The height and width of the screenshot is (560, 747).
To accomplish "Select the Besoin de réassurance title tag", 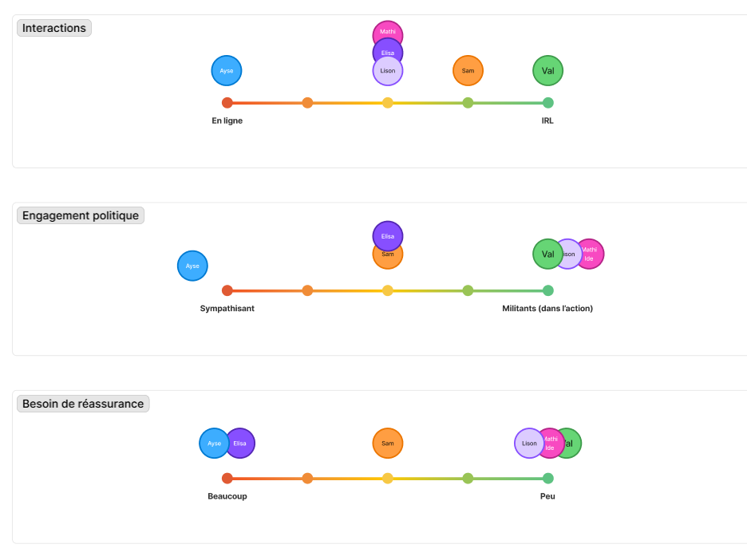I will [83, 404].
